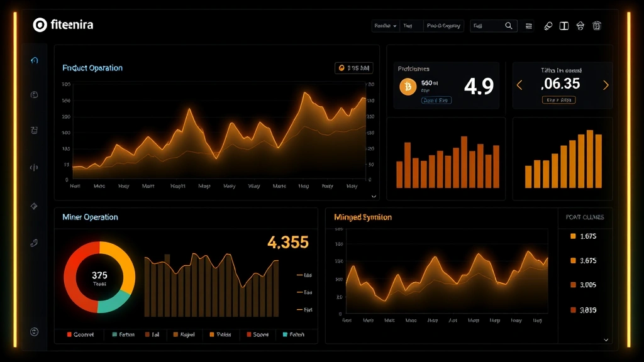This screenshot has height=362, width=644.
Task: Click the trash icon at the top right
Action: coord(597,26)
